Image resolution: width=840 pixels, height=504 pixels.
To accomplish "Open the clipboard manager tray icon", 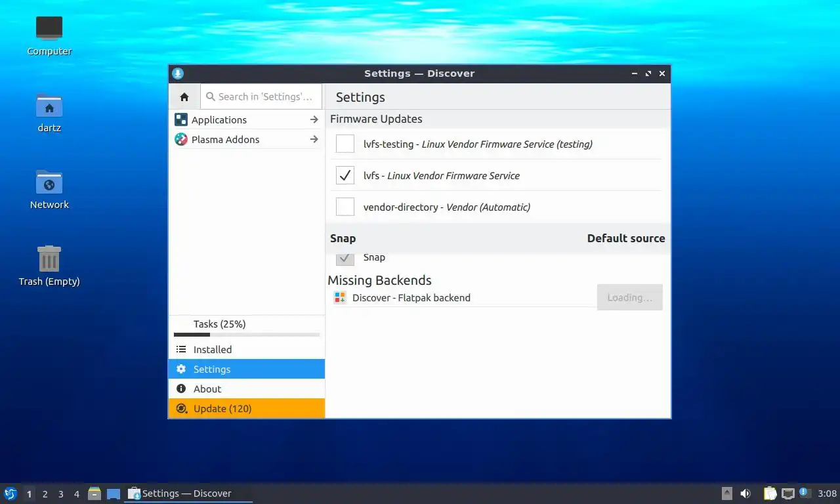I will point(770,493).
